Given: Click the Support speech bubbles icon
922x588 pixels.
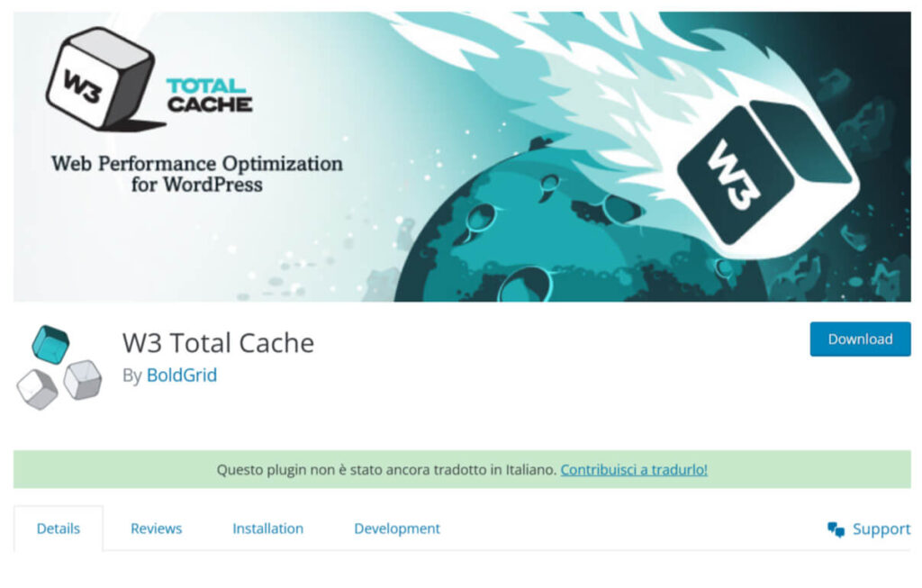Looking at the screenshot, I should [836, 529].
